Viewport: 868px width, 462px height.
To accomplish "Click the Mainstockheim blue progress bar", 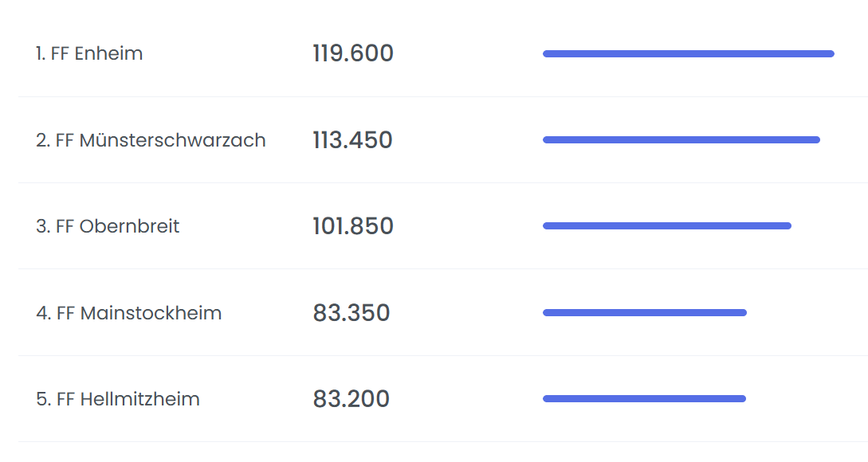I will (x=644, y=312).
